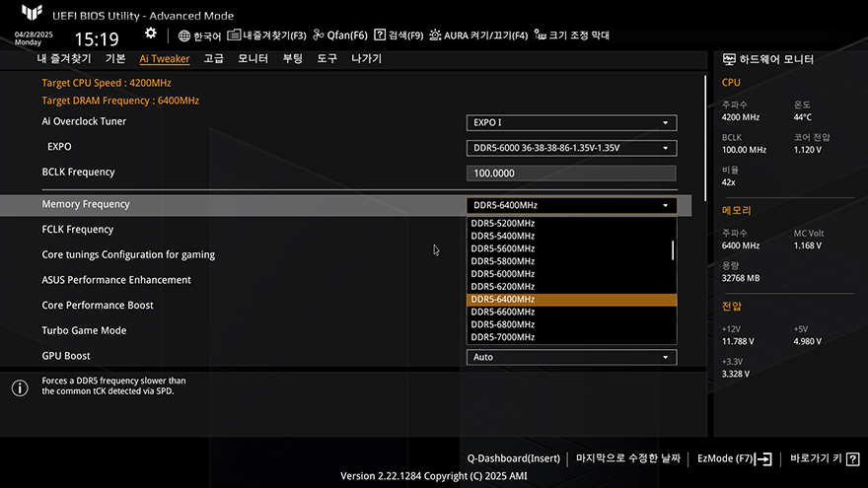Image resolution: width=868 pixels, height=488 pixels.
Task: Click the hardware monitor icon
Action: point(729,59)
